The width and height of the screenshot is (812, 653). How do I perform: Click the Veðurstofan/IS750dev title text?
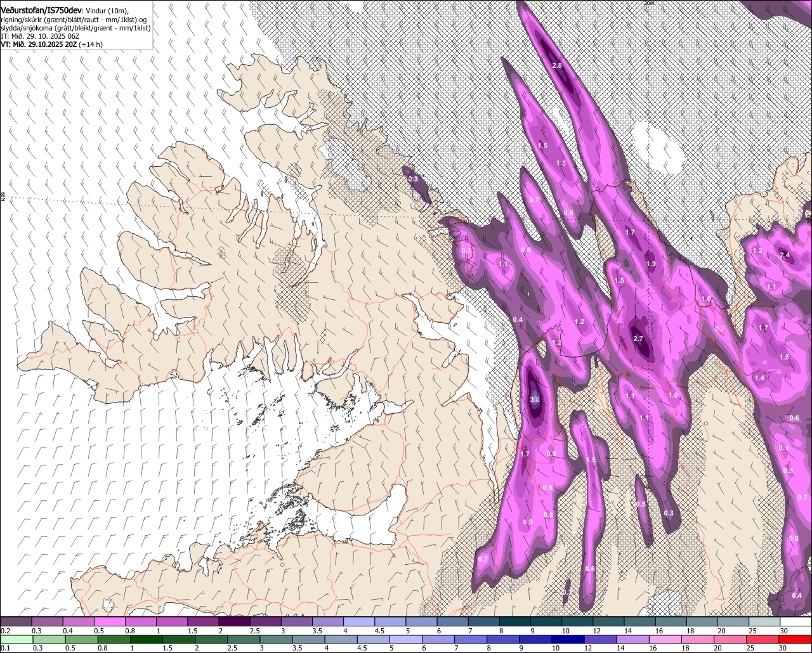[41, 11]
